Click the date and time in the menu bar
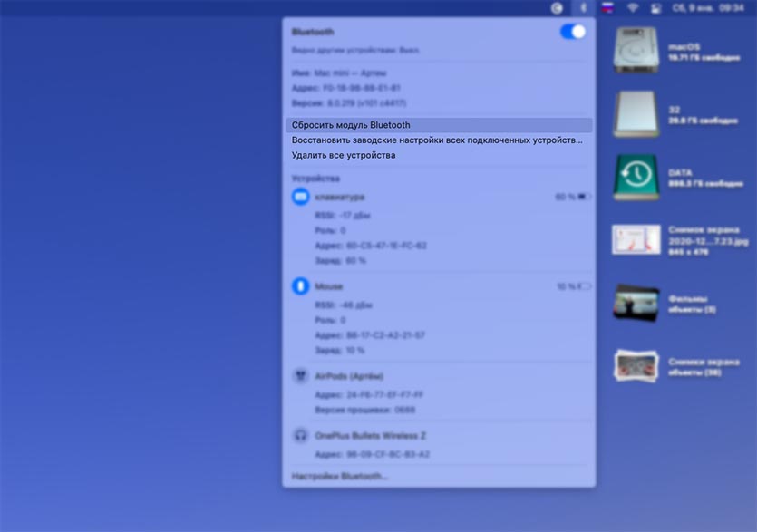Viewport: 757px width, 532px height. coord(708,8)
